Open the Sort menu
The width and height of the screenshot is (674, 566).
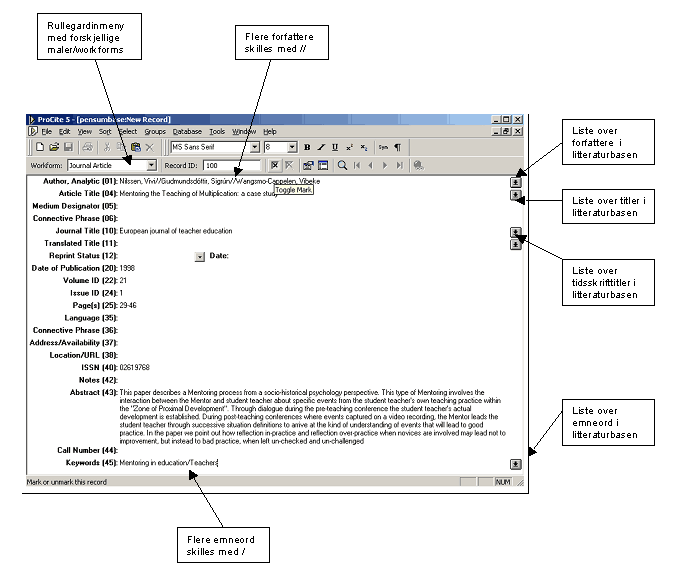pos(105,132)
